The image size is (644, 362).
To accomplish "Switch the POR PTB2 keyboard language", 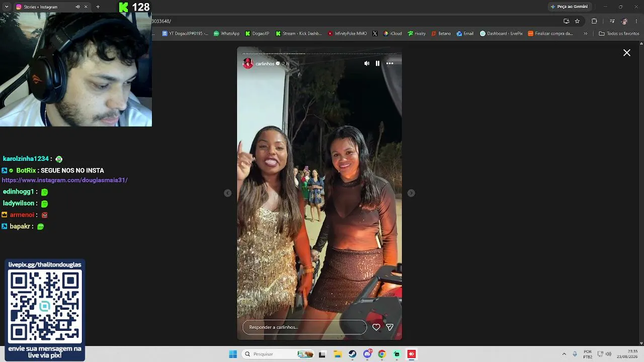I will (x=588, y=354).
